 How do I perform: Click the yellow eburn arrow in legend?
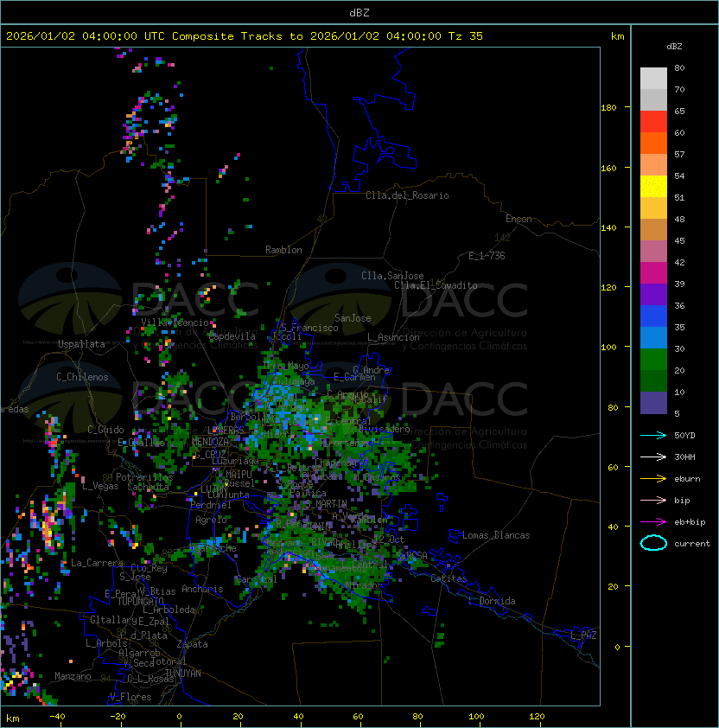(653, 479)
